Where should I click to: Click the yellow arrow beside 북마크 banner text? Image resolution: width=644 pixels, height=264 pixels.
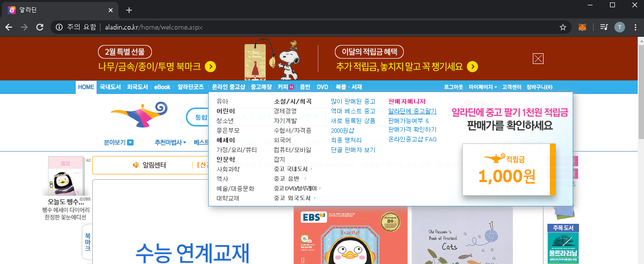coord(210,66)
